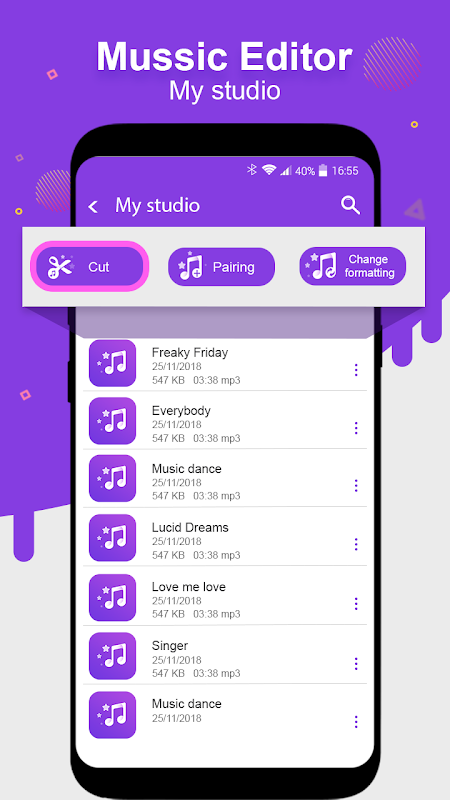Select the Cut scissors tool
The image size is (450, 800).
click(89, 266)
